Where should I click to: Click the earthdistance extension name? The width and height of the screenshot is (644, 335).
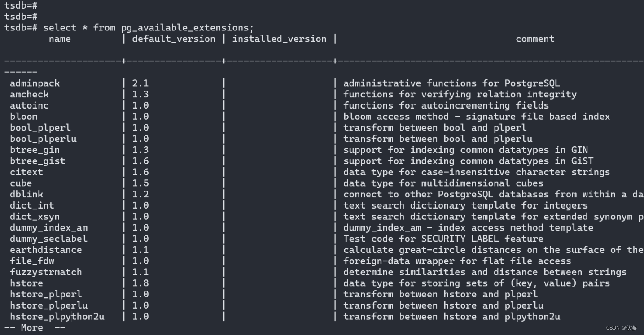46,250
